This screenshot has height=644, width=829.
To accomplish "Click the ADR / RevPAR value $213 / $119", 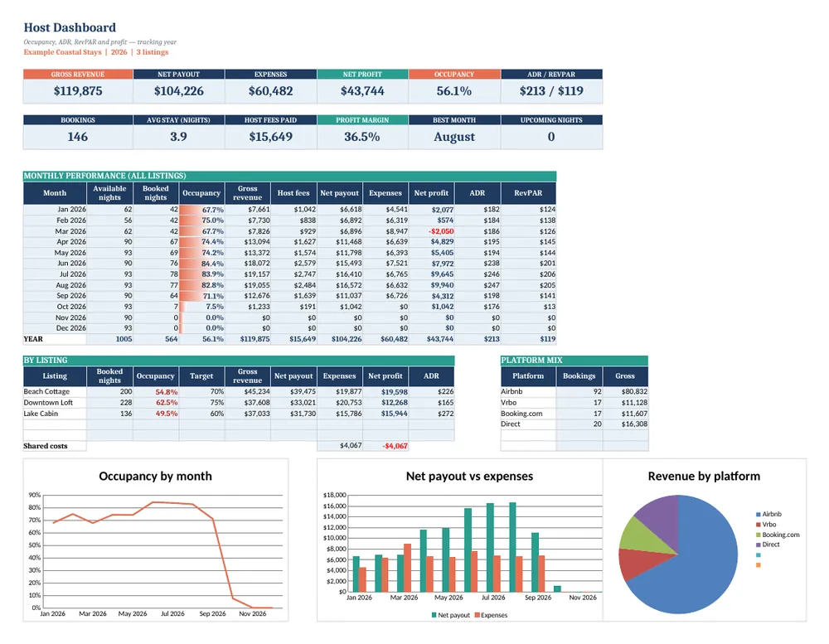I will pos(551,91).
